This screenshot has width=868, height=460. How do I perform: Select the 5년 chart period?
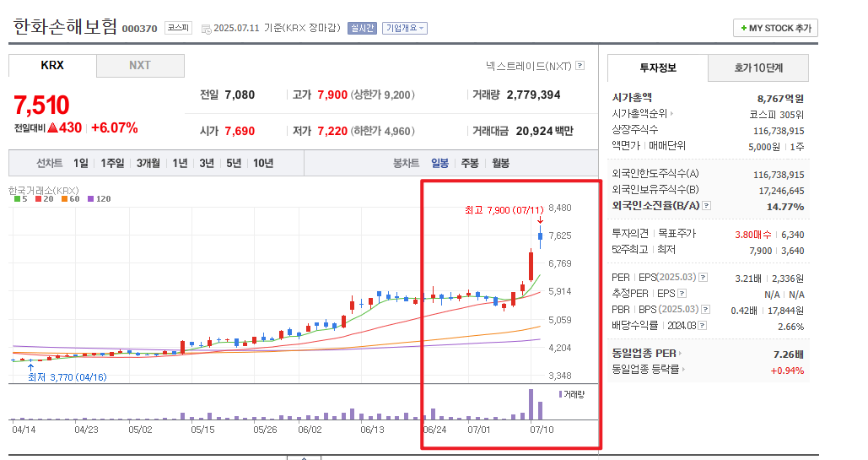tap(234, 163)
